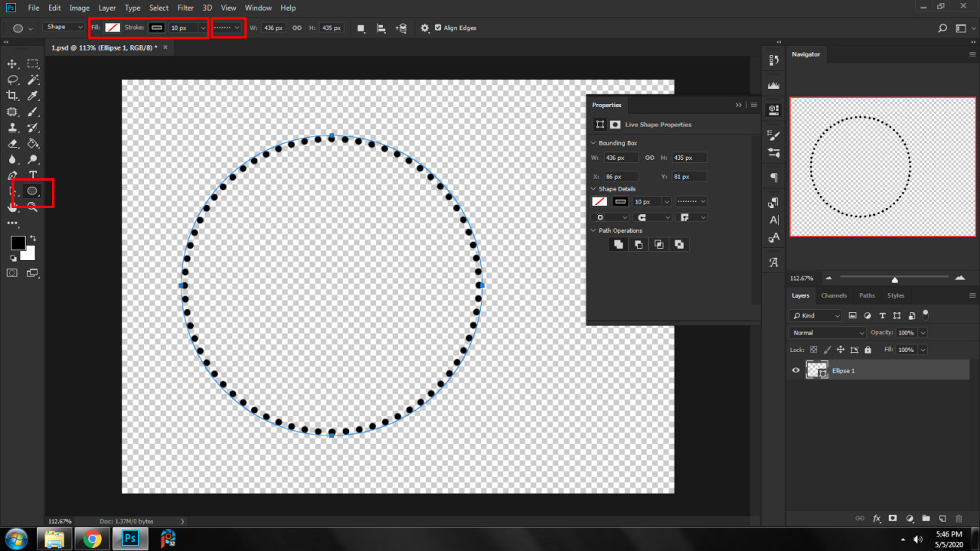Select the Crop tool
Image resolution: width=980 pixels, height=551 pixels.
(x=12, y=96)
